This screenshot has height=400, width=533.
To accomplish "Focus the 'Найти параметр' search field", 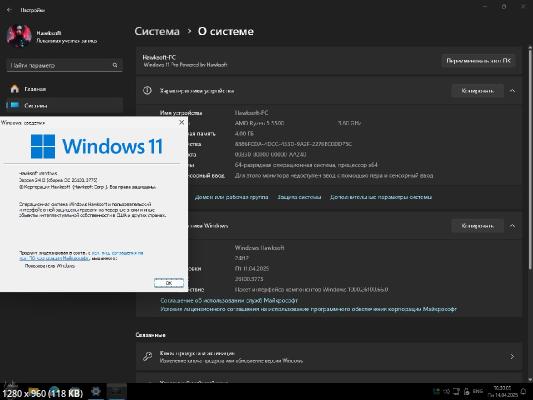I will point(65,65).
